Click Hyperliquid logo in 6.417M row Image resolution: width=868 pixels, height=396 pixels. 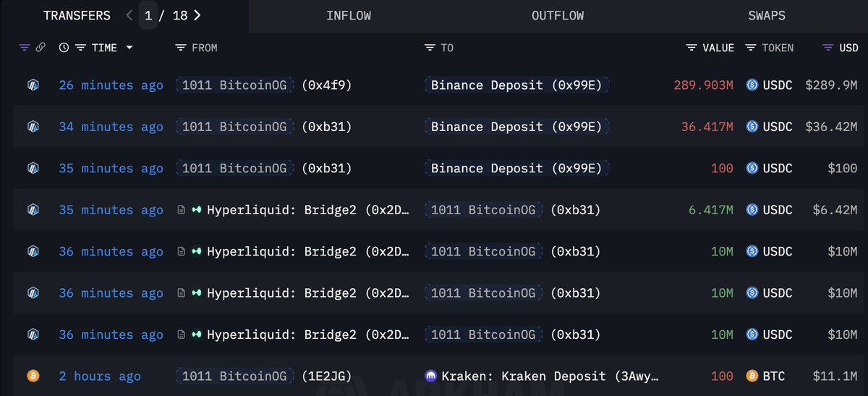pyautogui.click(x=197, y=210)
